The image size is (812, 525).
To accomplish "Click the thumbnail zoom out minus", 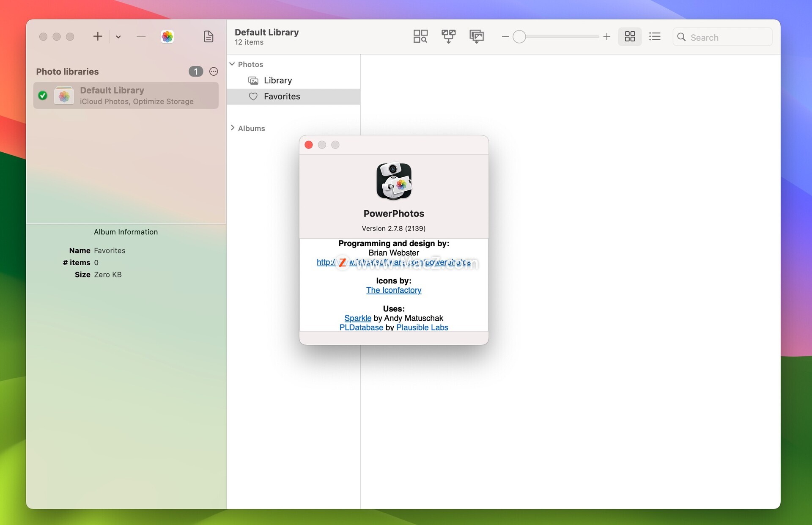I will pos(505,37).
